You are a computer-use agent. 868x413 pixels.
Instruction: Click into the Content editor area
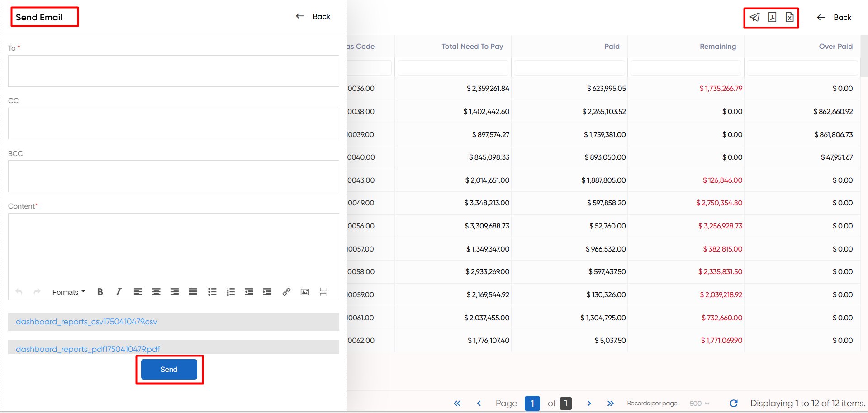coord(174,248)
